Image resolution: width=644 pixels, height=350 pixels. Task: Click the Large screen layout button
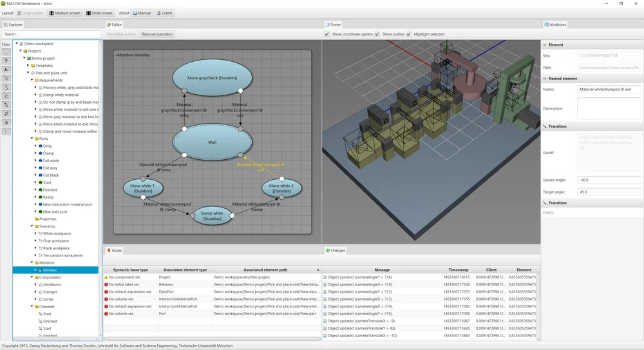[x=30, y=13]
